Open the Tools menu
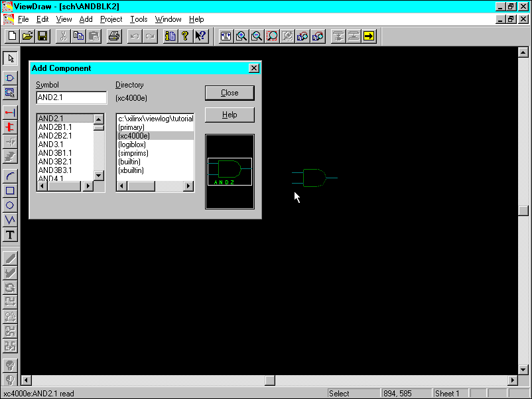532x399 pixels. coord(139,19)
